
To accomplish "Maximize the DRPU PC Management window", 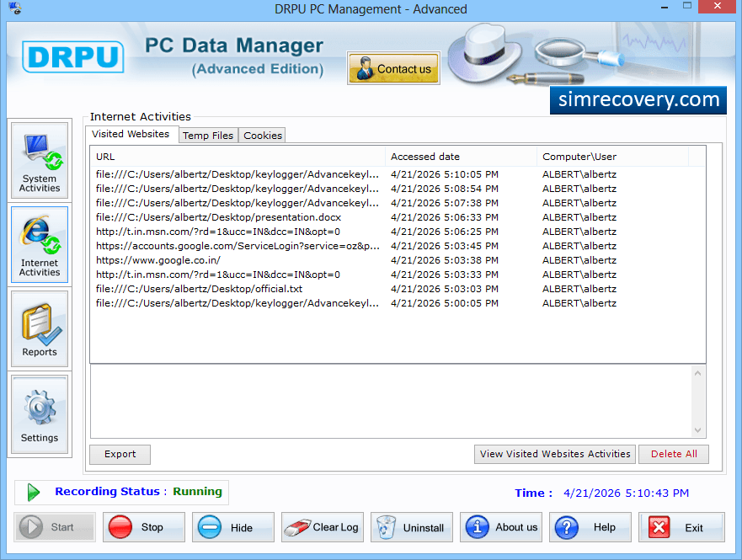I will [x=687, y=6].
